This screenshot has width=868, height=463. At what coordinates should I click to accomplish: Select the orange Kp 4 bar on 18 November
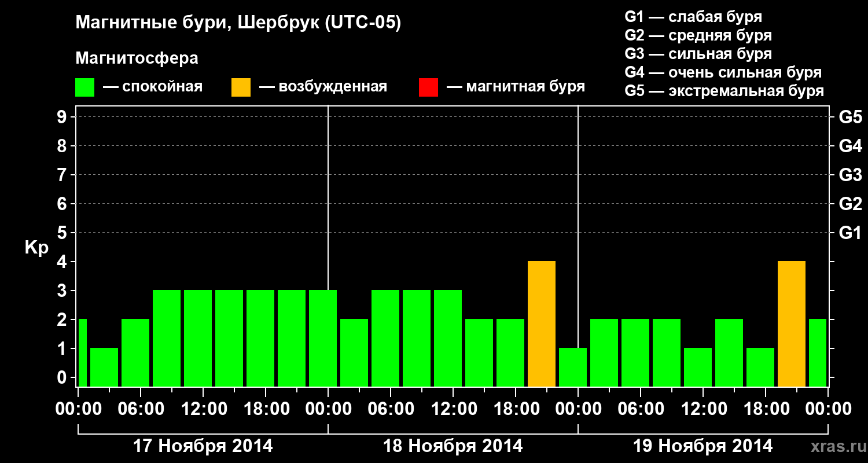pyautogui.click(x=542, y=324)
